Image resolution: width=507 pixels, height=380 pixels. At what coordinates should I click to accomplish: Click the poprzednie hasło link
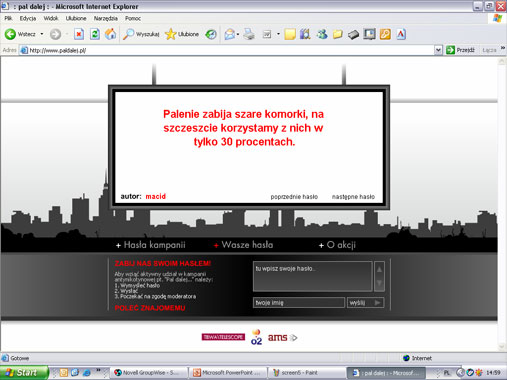pos(294,197)
